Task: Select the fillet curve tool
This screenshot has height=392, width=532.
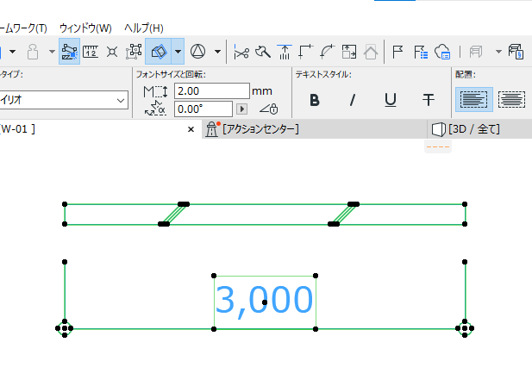Action: click(328, 52)
